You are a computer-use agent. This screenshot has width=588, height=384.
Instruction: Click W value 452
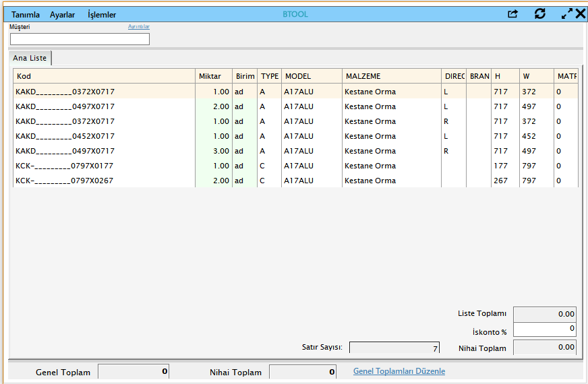click(537, 136)
